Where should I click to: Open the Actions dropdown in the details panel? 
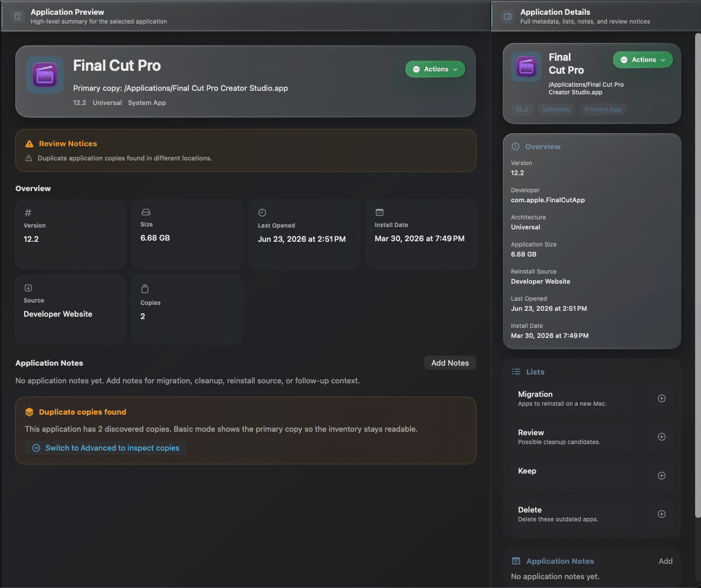click(643, 60)
